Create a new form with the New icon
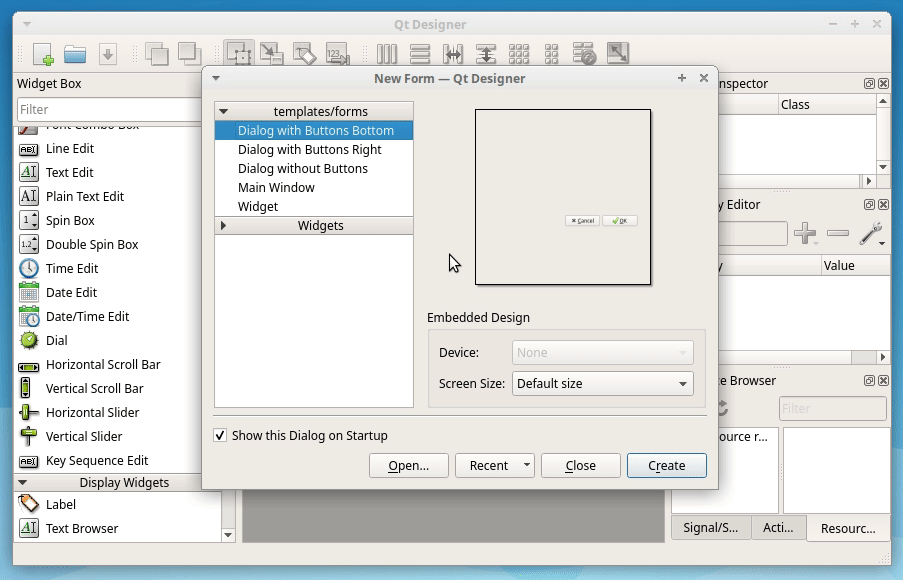903x580 pixels. (x=42, y=53)
